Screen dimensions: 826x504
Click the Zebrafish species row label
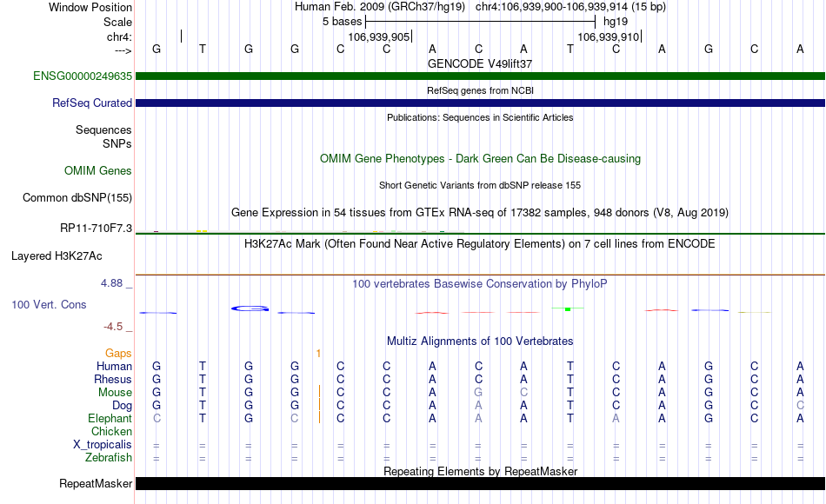[x=109, y=457]
